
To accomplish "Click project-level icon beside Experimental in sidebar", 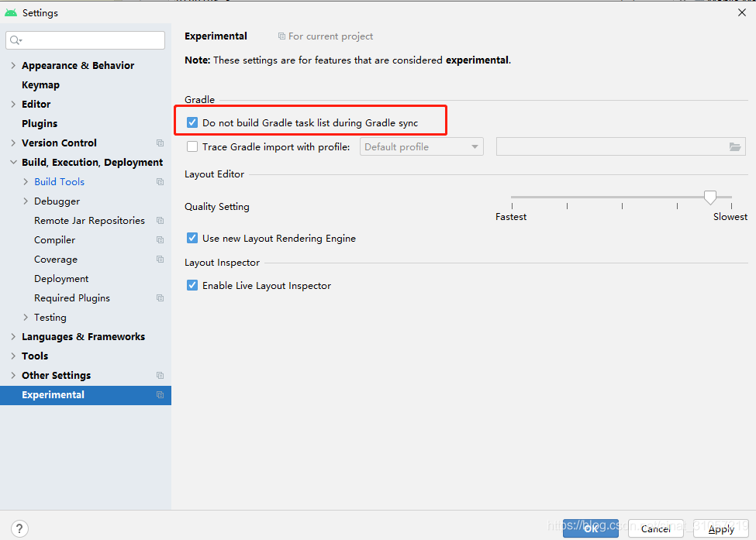I will click(x=160, y=395).
